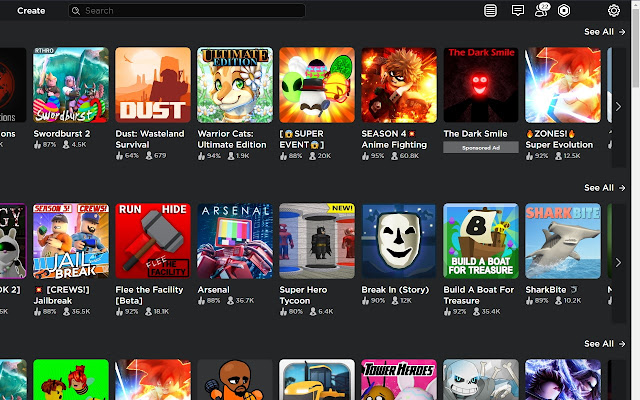Open the chat messages icon

(x=518, y=11)
